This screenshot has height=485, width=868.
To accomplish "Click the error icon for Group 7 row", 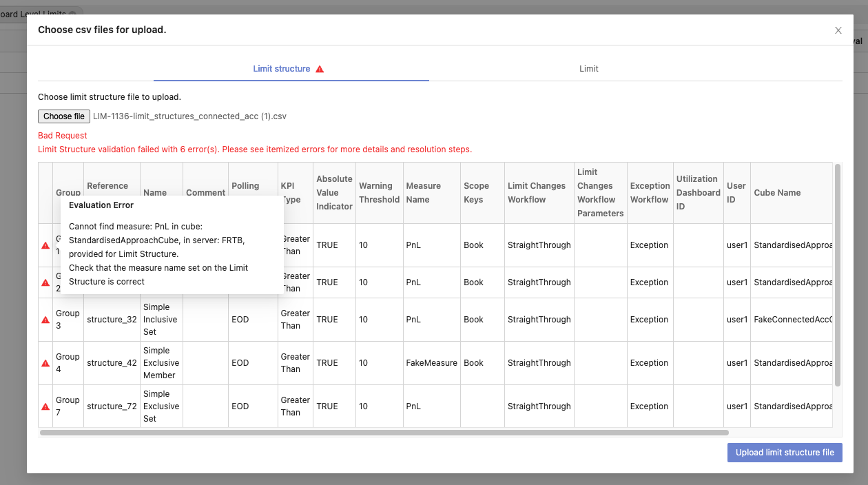I will [x=45, y=406].
